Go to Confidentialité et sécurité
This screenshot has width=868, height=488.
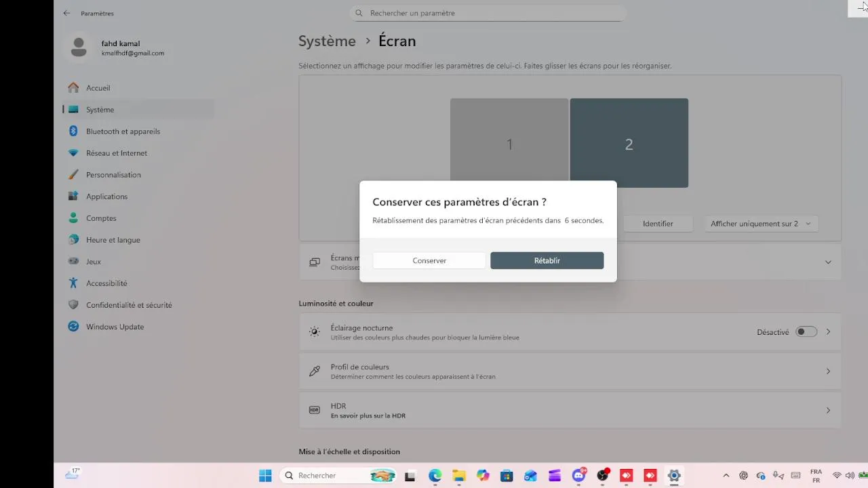tap(138, 305)
